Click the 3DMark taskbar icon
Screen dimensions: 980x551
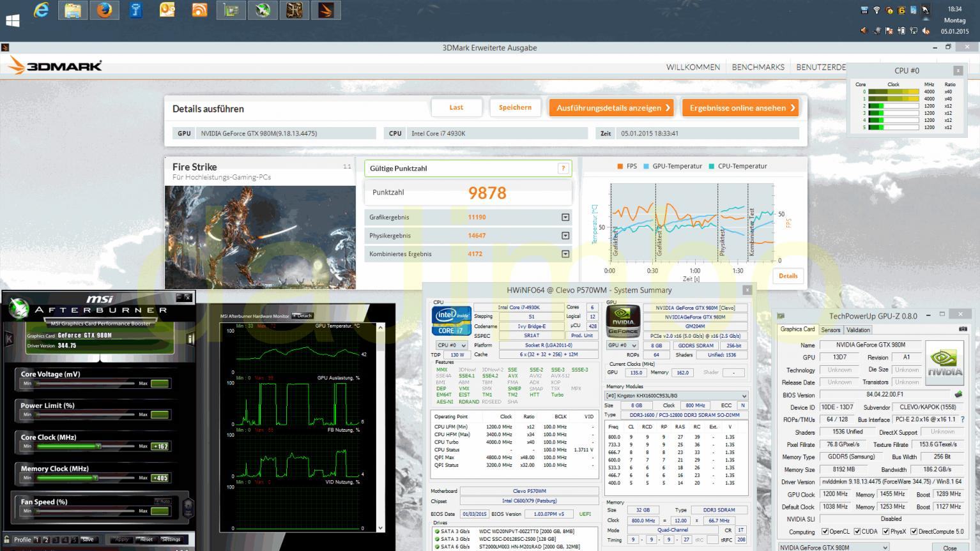pyautogui.click(x=326, y=10)
